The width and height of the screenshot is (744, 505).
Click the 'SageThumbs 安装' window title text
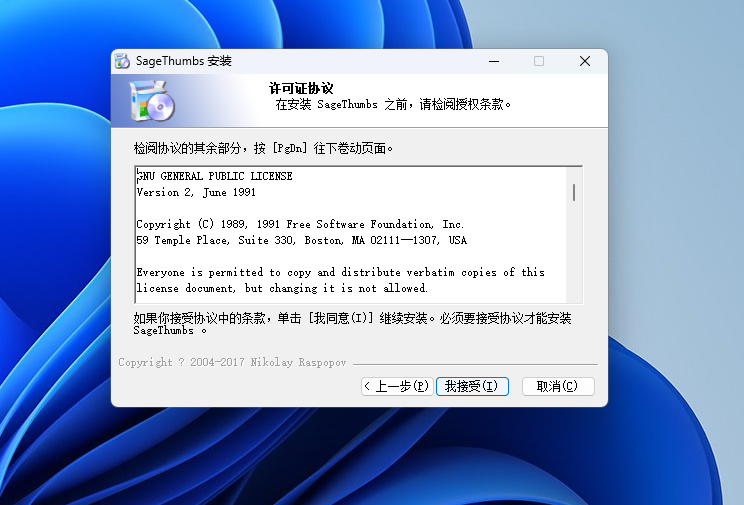click(184, 61)
